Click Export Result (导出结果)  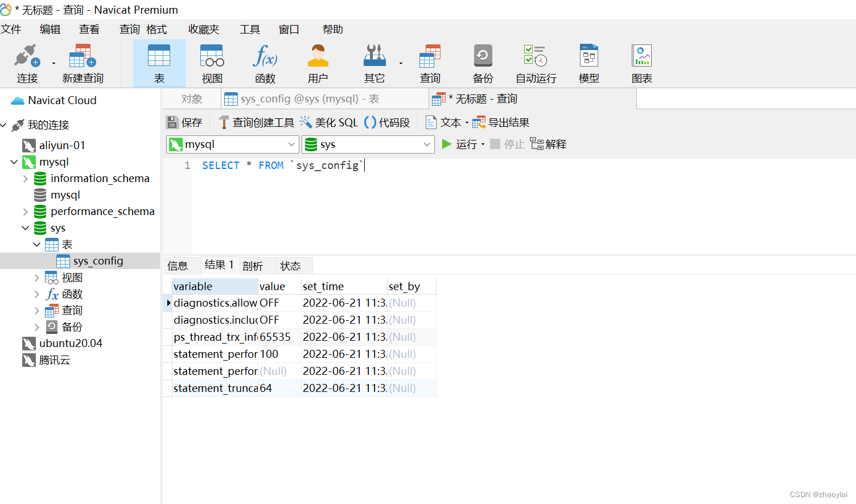coord(501,122)
